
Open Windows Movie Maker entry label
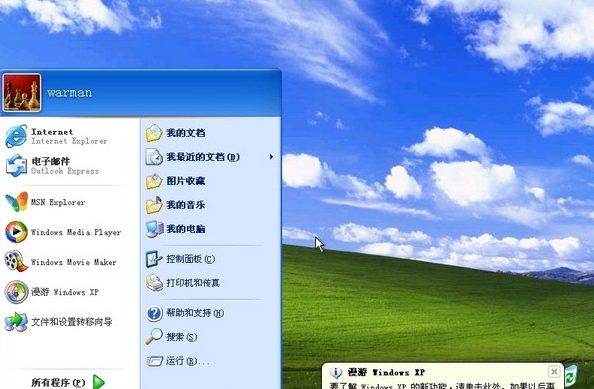pos(73,262)
